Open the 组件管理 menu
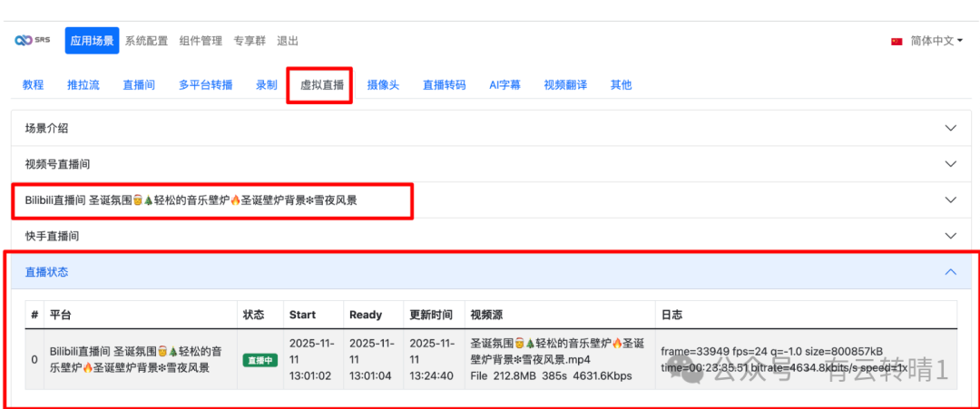This screenshot has width=980, height=409. pyautogui.click(x=201, y=41)
